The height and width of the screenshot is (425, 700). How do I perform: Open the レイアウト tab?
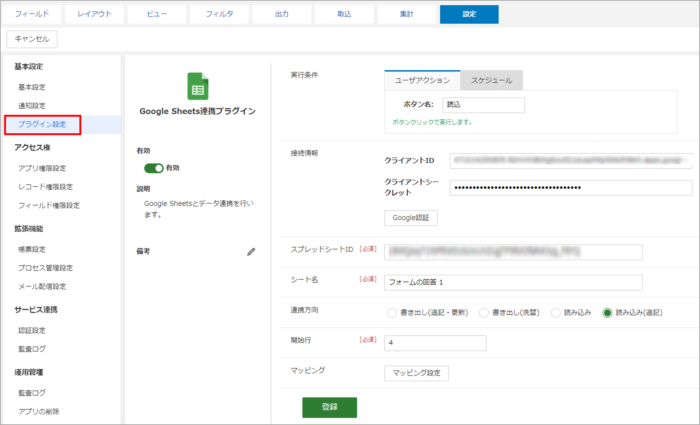pyautogui.click(x=94, y=14)
